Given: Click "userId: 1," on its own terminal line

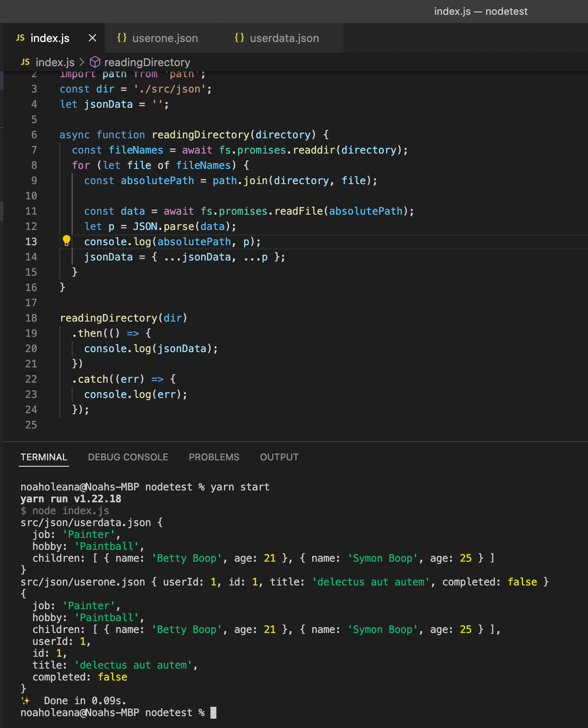Looking at the screenshot, I should pyautogui.click(x=62, y=641).
